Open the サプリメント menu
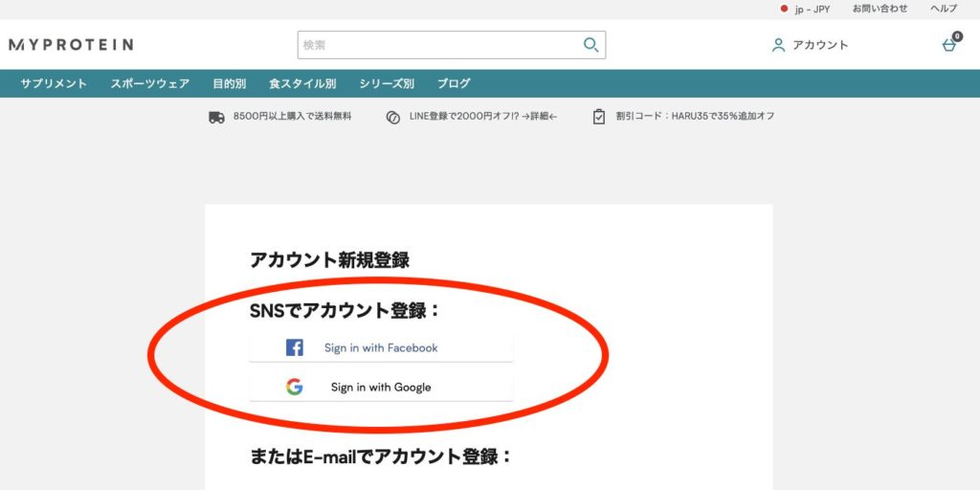 tap(54, 84)
